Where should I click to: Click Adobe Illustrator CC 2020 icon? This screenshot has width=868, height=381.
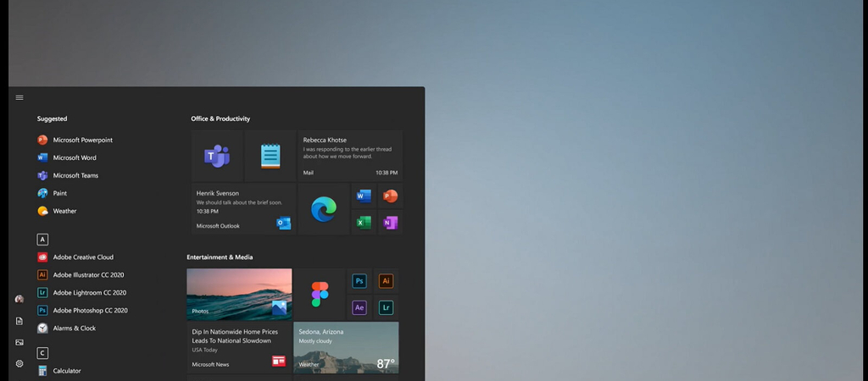pyautogui.click(x=42, y=275)
